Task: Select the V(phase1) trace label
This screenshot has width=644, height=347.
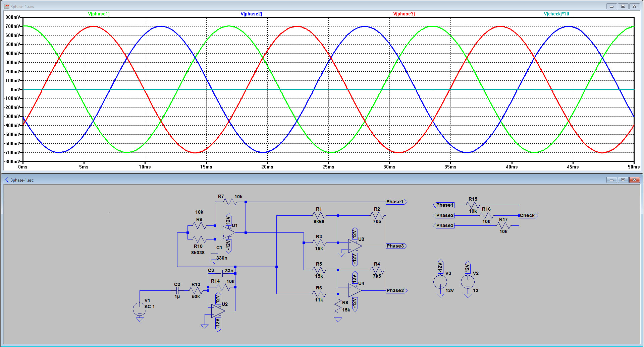Action: click(x=99, y=14)
